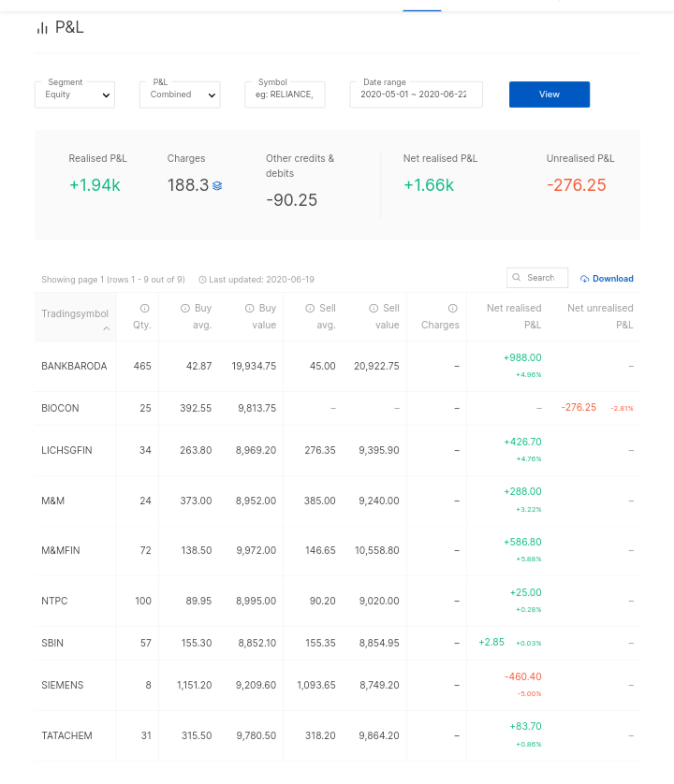This screenshot has height=784, width=674.
Task: Open the Date range picker
Action: click(416, 94)
